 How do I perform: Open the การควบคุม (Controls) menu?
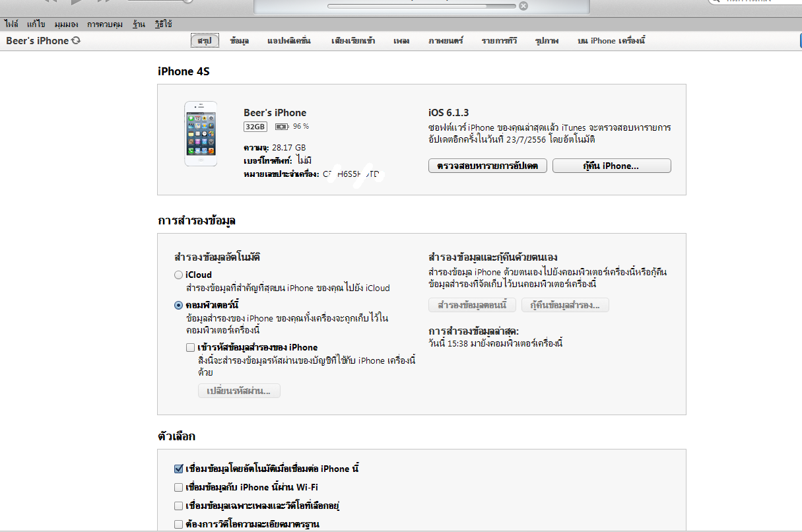pyautogui.click(x=106, y=24)
